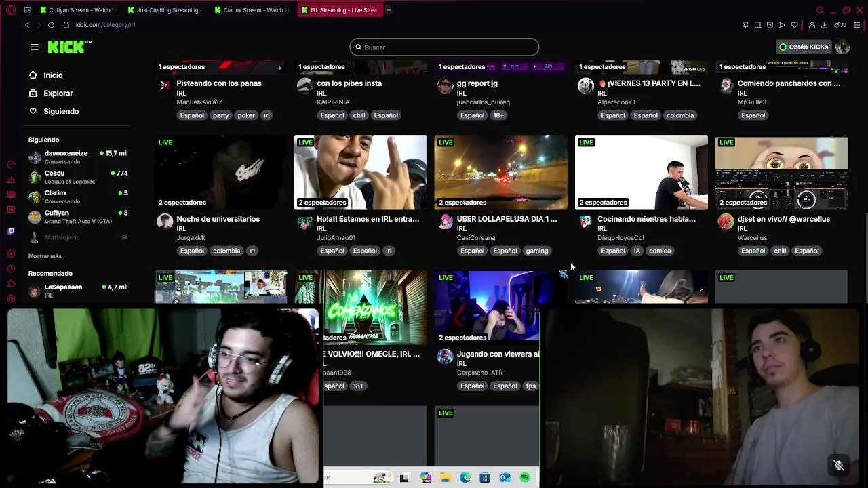This screenshot has width=868, height=488.
Task: Go to Inicio in the sidebar
Action: (53, 75)
